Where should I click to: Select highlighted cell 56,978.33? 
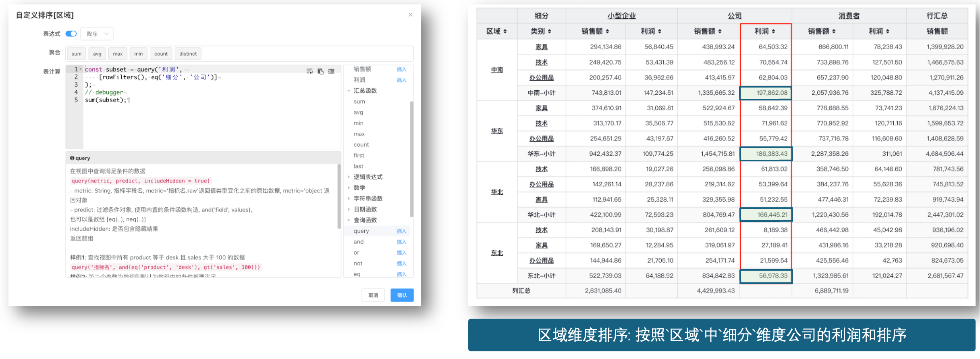(766, 276)
